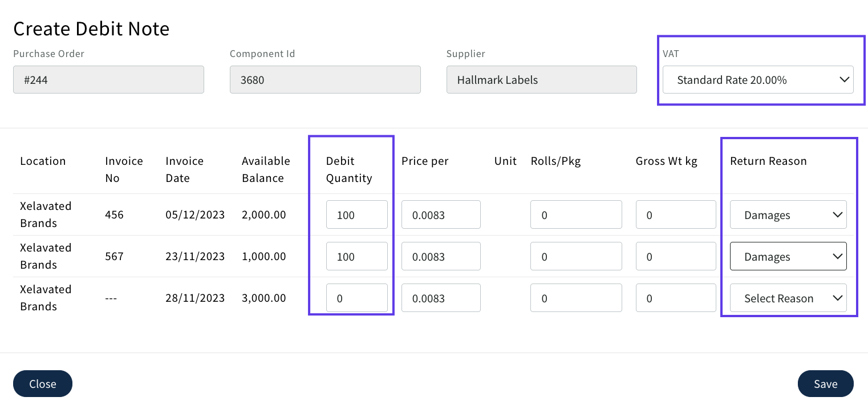Click Rolls/Pkg field in third row
This screenshot has width=868, height=413.
(x=575, y=298)
